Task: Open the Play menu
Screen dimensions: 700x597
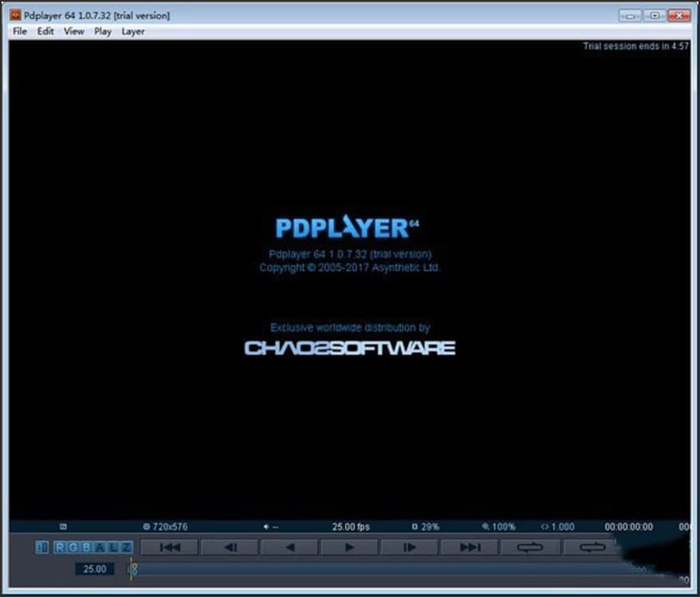Action: click(102, 31)
